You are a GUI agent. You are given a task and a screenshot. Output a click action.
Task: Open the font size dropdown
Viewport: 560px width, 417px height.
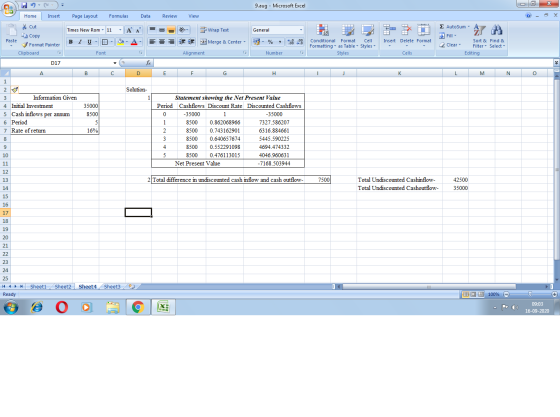pyautogui.click(x=120, y=30)
